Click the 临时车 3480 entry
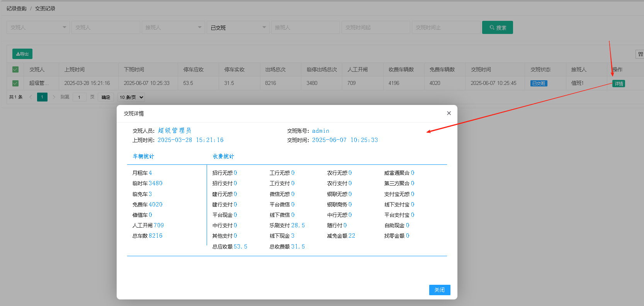Screen dimensions: 644x306 (x=147, y=183)
